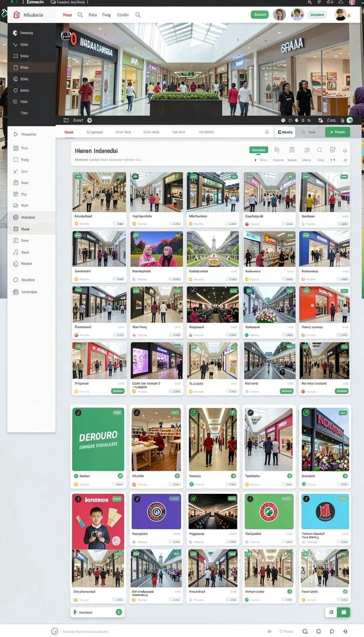Click the search magnifier next to the red top tab
This screenshot has height=637, width=364.
coord(80,15)
